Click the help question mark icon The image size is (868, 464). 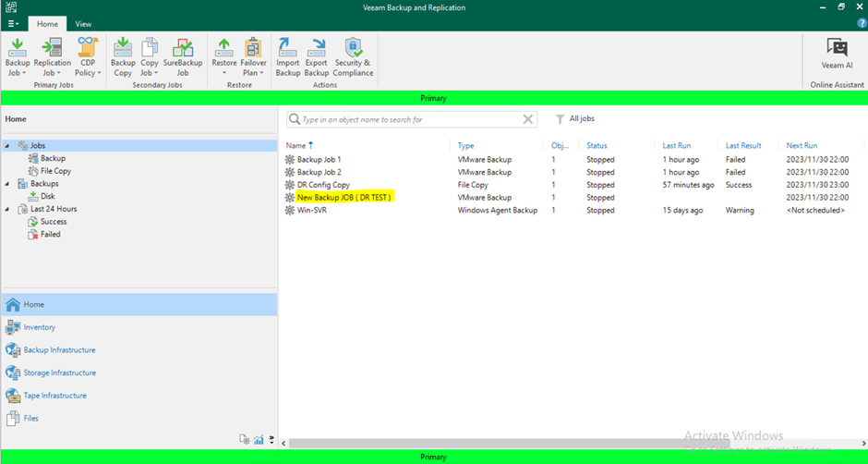(x=862, y=23)
